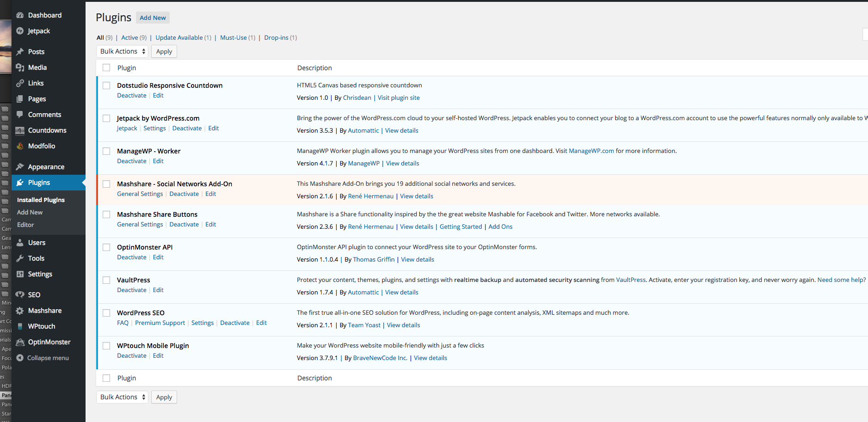
Task: Check the WordPress SEO checkbox
Action: [x=106, y=313]
